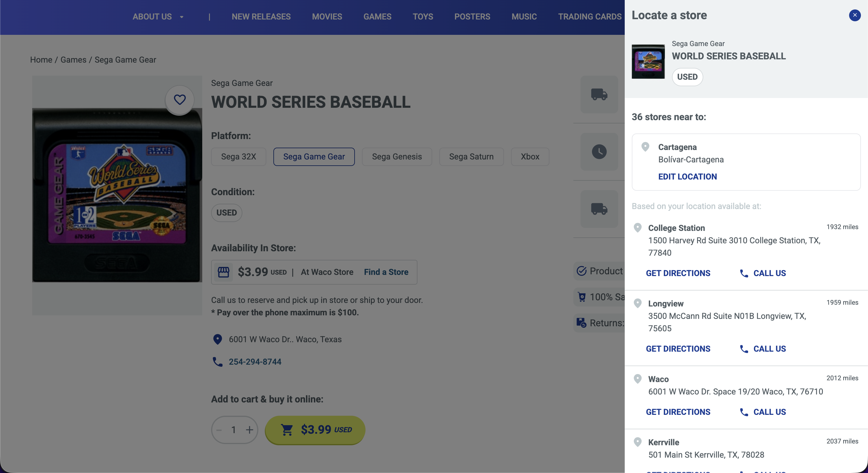The width and height of the screenshot is (868, 473).
Task: Select the Sega Genesis platform
Action: point(397,157)
